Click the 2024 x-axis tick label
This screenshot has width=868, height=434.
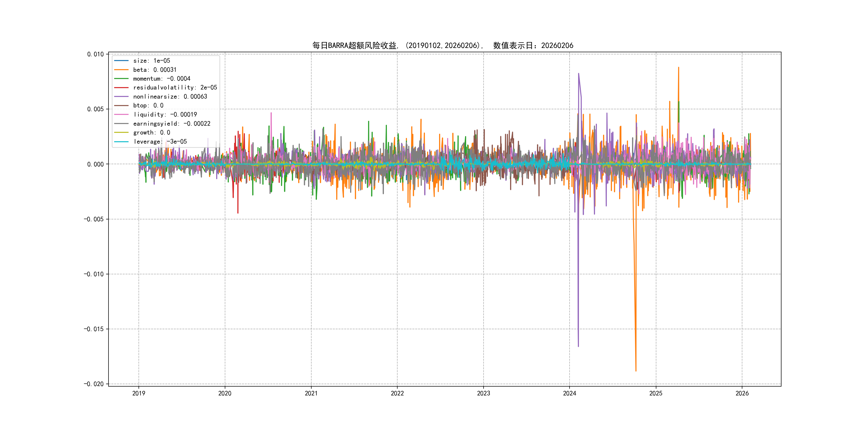[570, 393]
